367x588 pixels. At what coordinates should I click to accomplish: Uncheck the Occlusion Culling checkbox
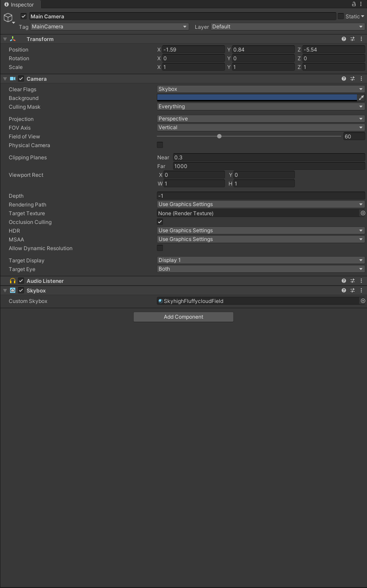click(x=160, y=222)
